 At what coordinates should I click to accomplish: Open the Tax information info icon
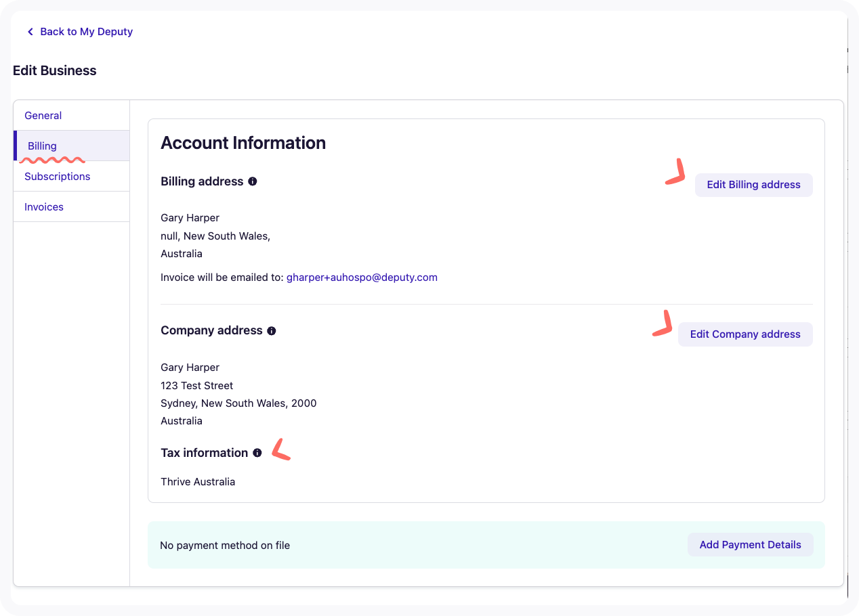tap(257, 453)
